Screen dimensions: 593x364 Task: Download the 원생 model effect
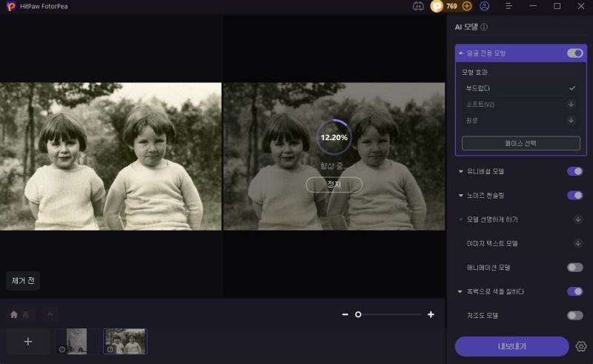point(571,120)
